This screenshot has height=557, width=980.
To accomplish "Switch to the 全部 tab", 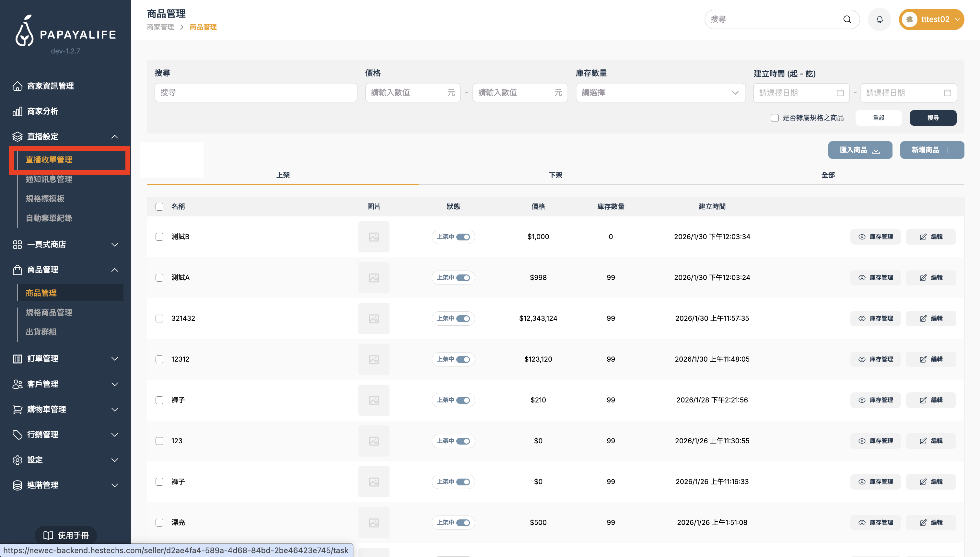I will pyautogui.click(x=828, y=175).
